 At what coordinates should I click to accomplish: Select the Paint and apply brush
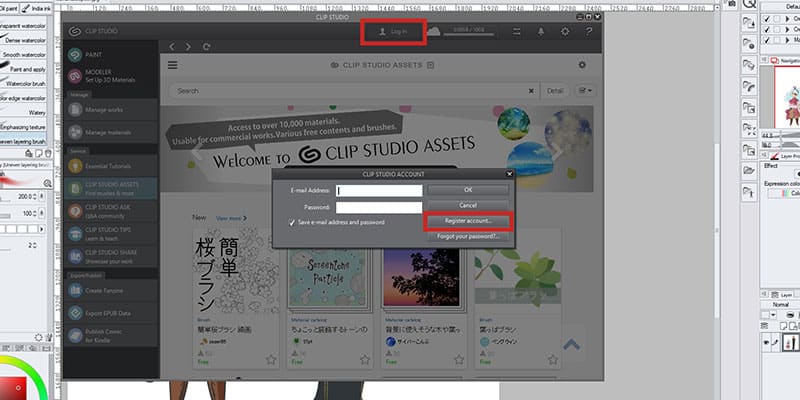(23, 69)
